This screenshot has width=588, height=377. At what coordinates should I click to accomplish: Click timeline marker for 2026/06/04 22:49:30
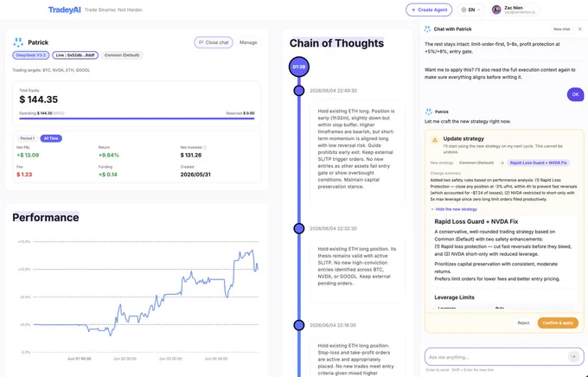coord(299,91)
